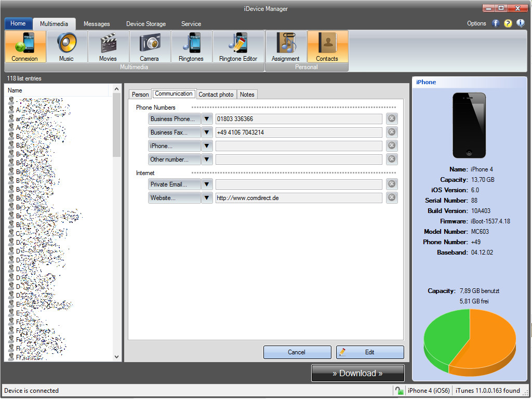Switch to the Device Storage tab
Screen dimensions: 532x399
point(146,24)
